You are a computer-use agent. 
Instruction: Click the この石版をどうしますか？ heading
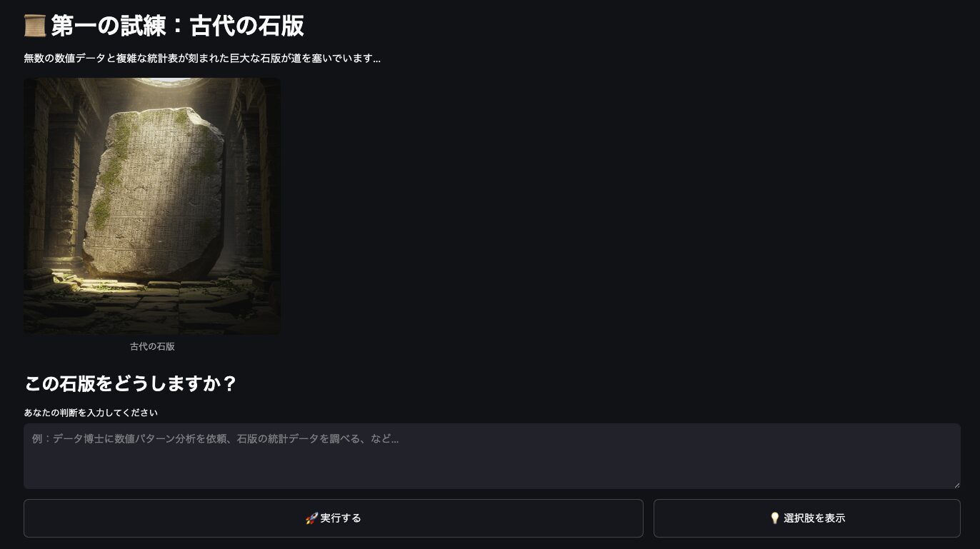(x=130, y=383)
